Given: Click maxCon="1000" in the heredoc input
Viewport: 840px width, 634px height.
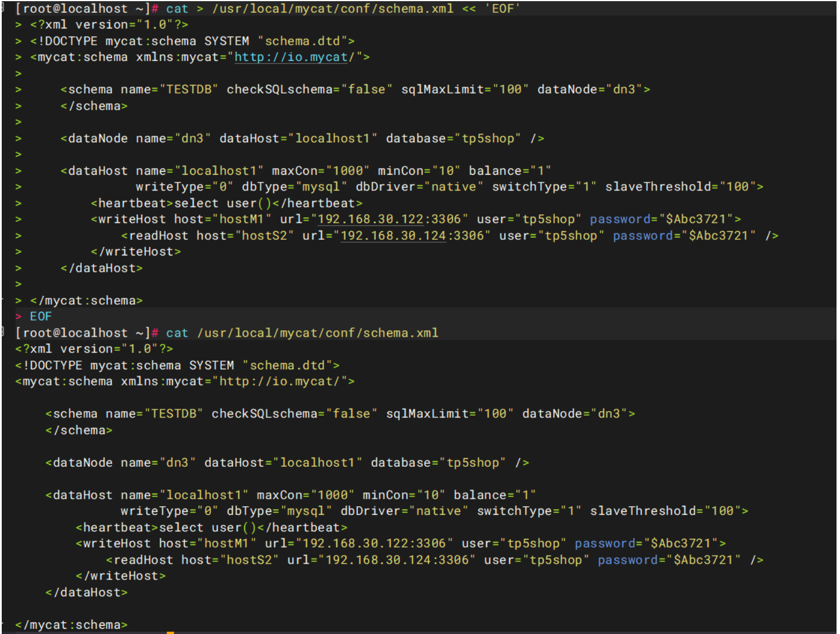Looking at the screenshot, I should pos(321,171).
